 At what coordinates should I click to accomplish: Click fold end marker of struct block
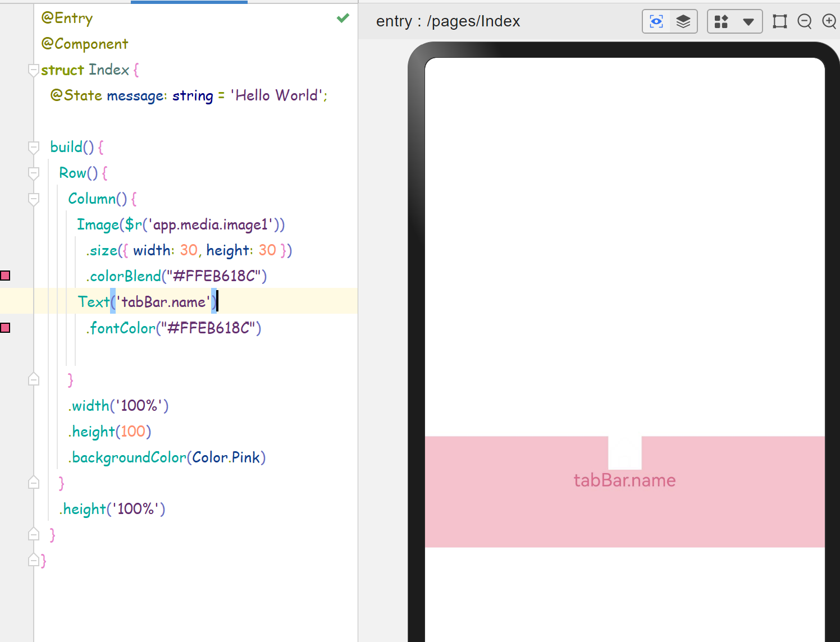pyautogui.click(x=34, y=560)
